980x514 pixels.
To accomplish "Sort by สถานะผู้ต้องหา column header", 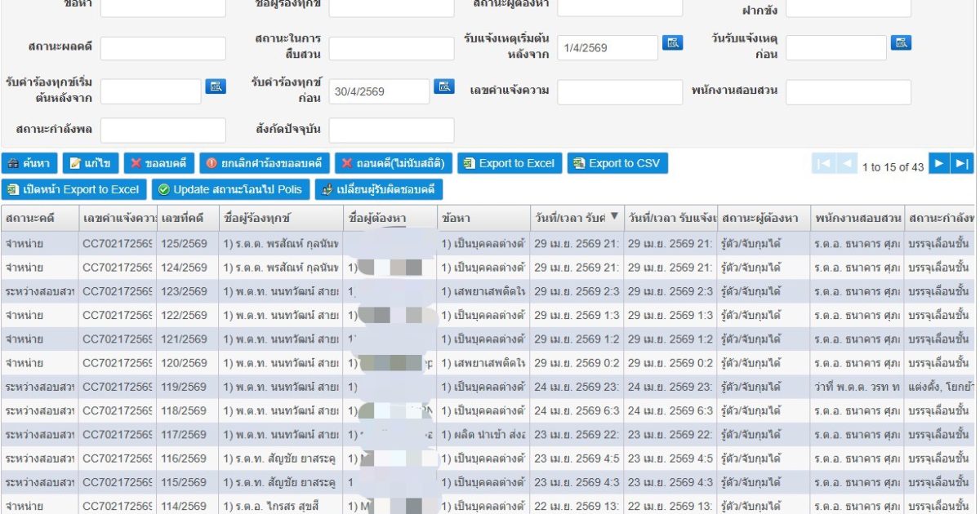I will coord(764,218).
